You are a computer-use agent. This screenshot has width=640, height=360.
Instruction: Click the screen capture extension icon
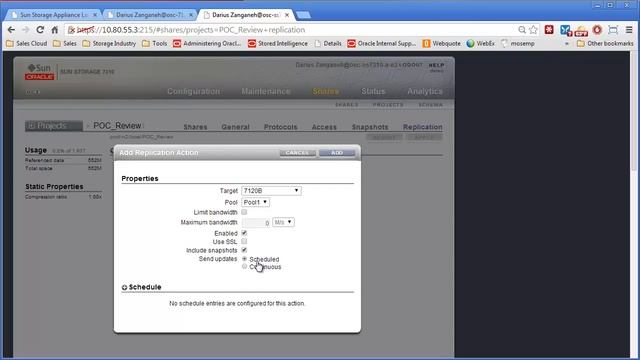coord(613,30)
